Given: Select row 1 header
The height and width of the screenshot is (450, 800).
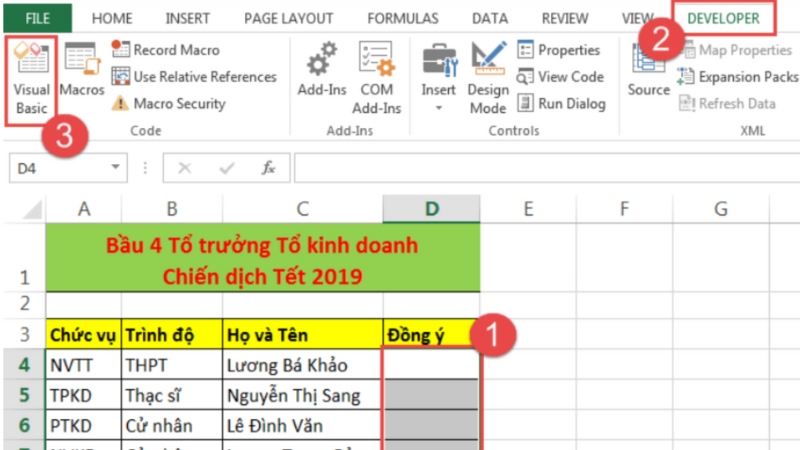Looking at the screenshot, I should 24,258.
